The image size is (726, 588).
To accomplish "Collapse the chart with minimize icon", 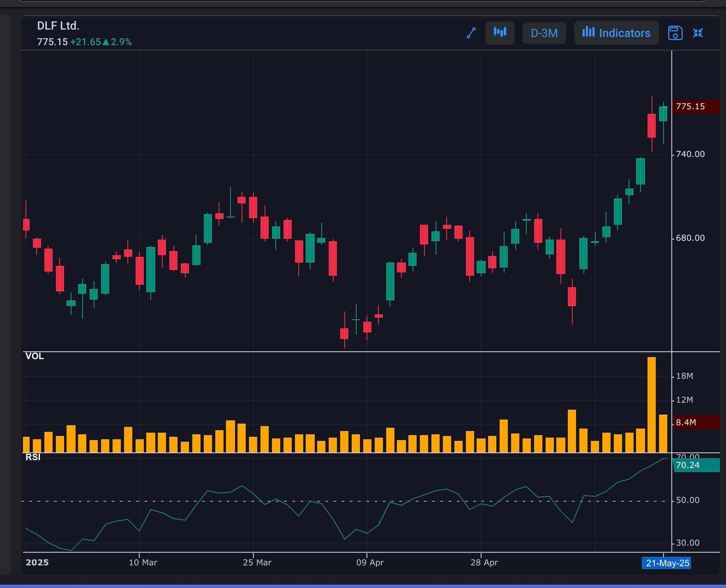I will tap(698, 33).
